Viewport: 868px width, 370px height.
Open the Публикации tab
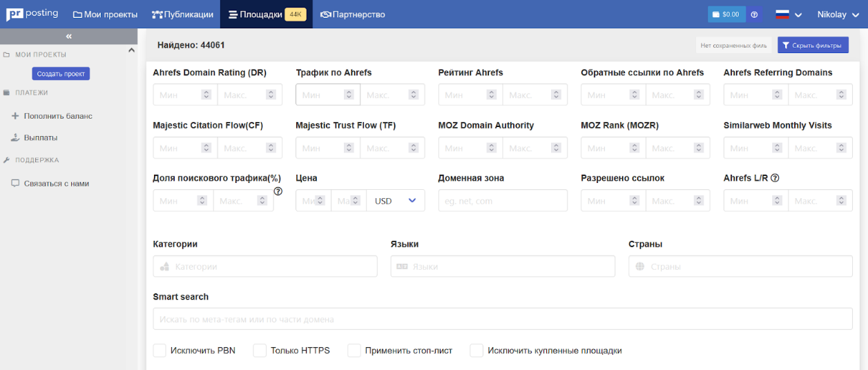(x=183, y=14)
